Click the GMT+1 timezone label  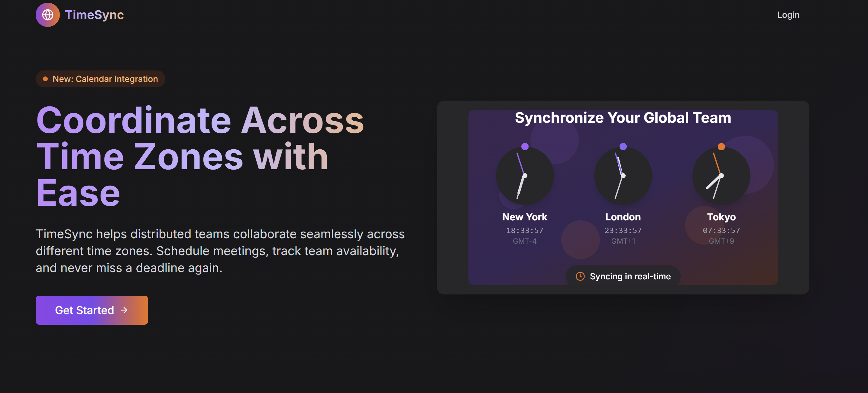[x=623, y=241]
